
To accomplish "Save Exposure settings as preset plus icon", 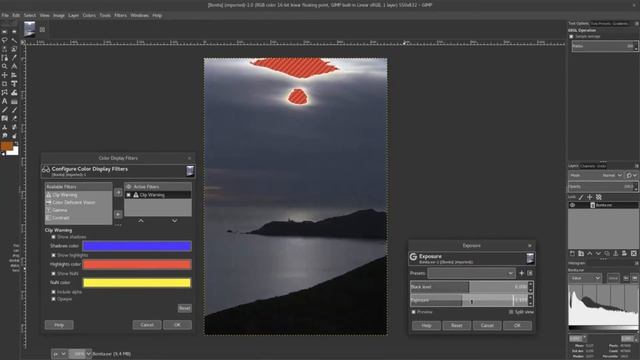I will click(521, 273).
